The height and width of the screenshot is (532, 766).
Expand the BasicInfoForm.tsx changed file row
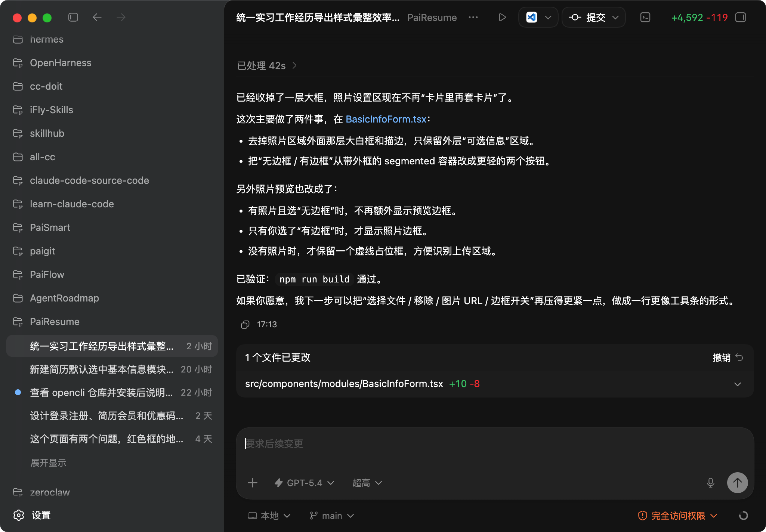point(737,384)
